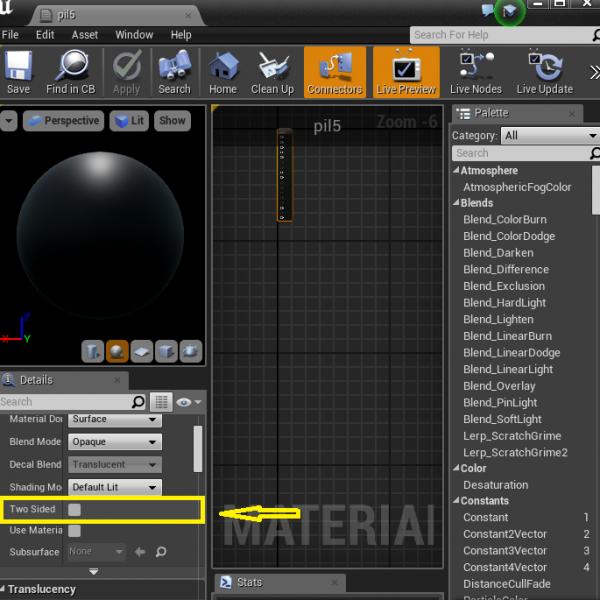Toggle the Use Material Attributes checkbox
The width and height of the screenshot is (600, 600).
75,530
